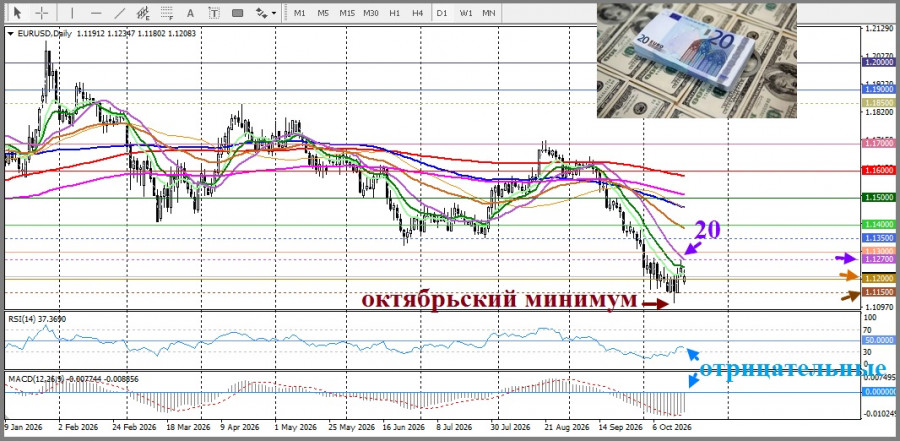Switch to M1 timeframe
Image resolution: width=900 pixels, height=441 pixels.
coord(300,13)
